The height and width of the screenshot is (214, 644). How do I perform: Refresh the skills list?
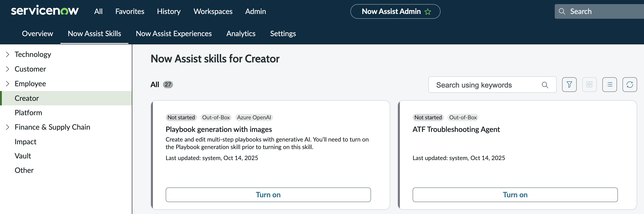pyautogui.click(x=630, y=85)
